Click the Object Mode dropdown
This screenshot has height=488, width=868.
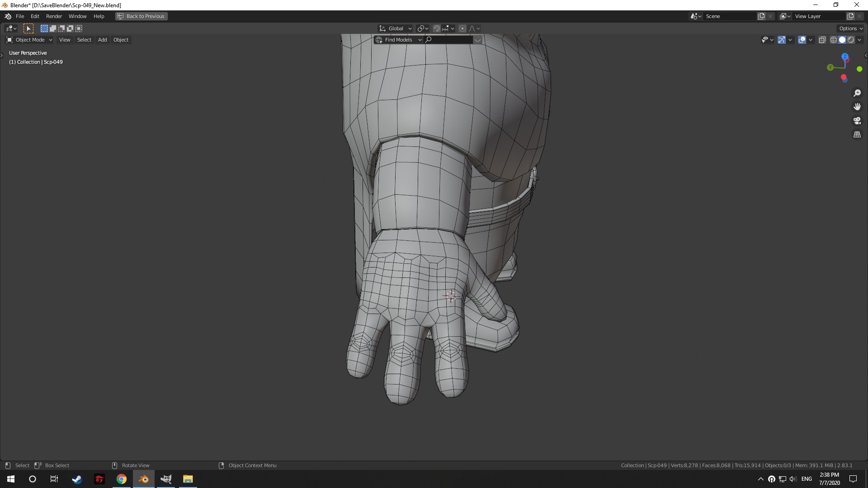click(x=29, y=39)
